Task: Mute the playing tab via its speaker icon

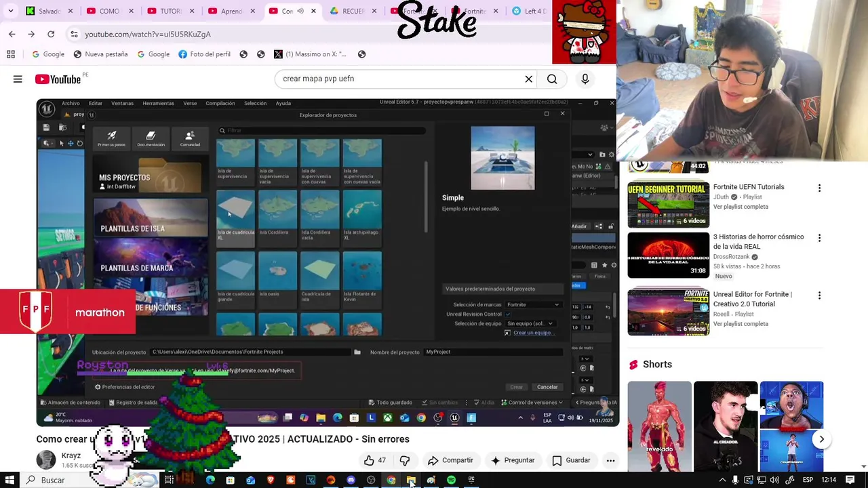Action: [x=301, y=11]
